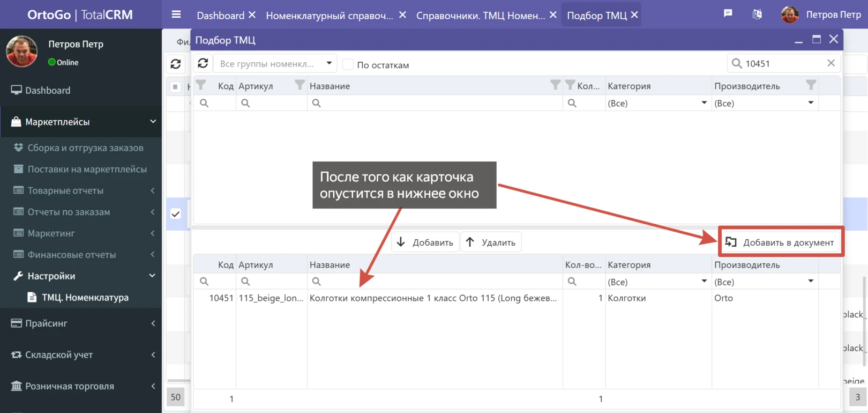Click the Удалить button
The width and height of the screenshot is (868, 413).
(491, 242)
